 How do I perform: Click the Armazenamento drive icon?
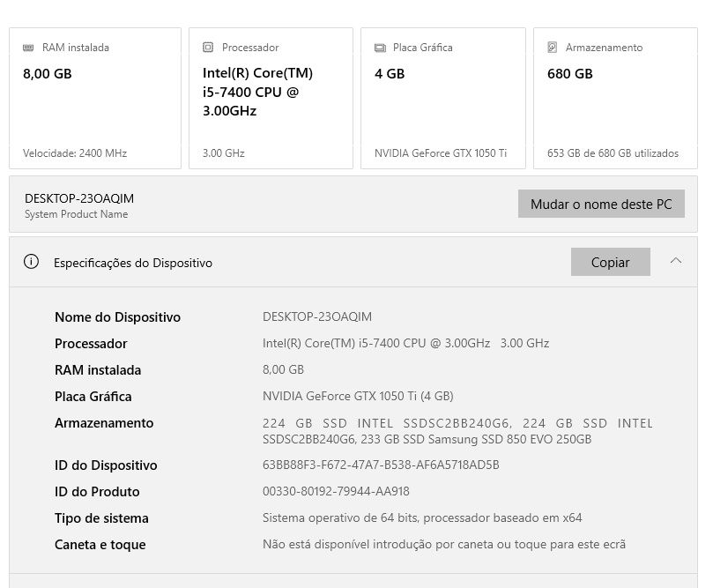(553, 48)
